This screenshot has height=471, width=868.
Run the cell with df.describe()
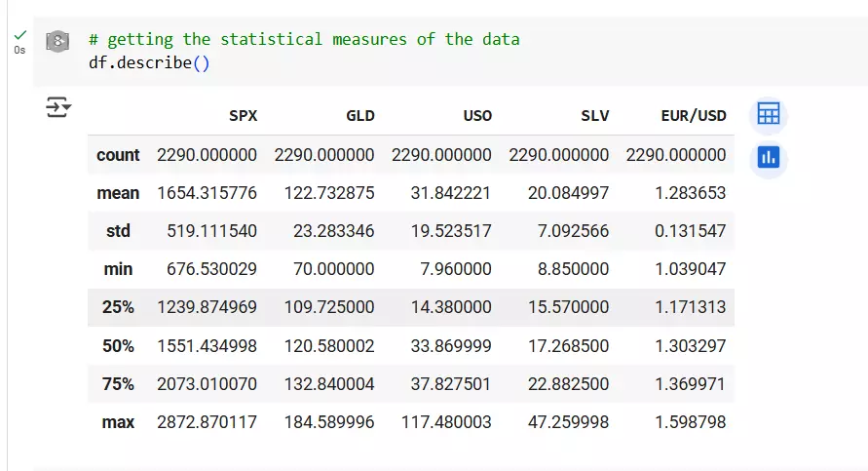pyautogui.click(x=57, y=41)
